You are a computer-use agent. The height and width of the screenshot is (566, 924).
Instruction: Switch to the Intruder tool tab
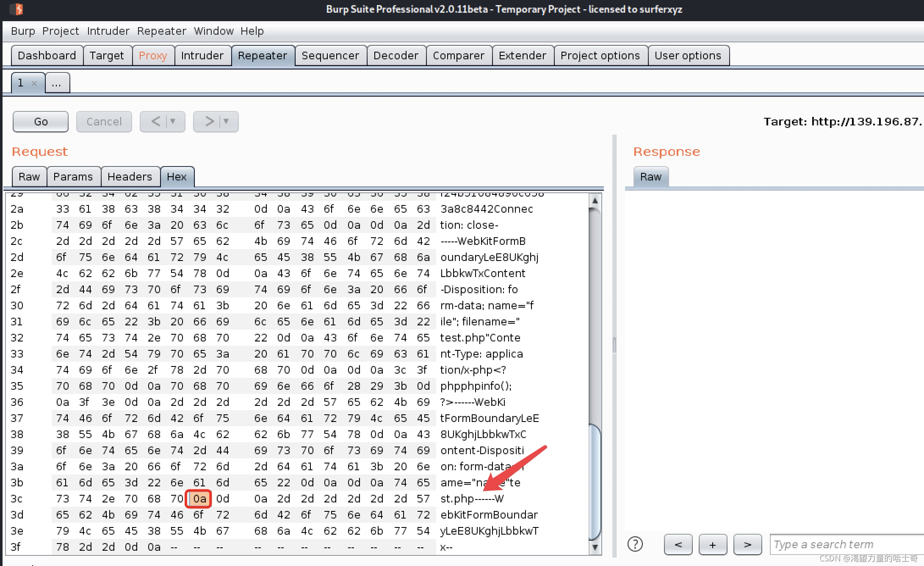(202, 55)
